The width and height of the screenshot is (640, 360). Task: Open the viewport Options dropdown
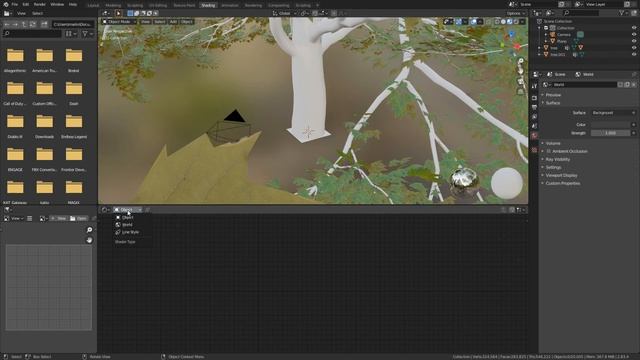pos(516,13)
